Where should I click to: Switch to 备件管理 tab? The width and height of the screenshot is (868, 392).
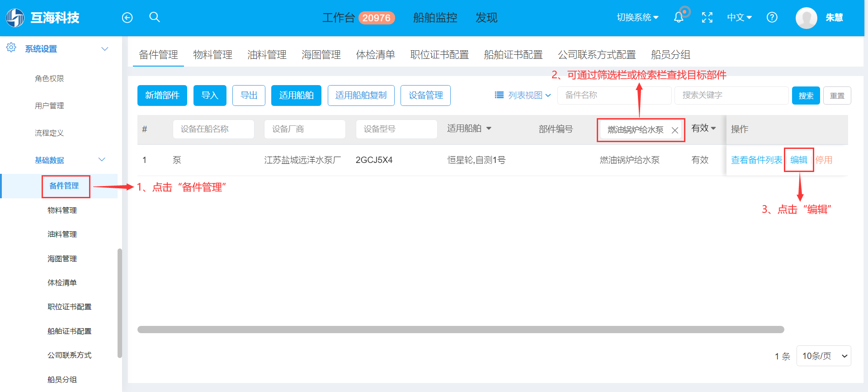click(x=158, y=55)
